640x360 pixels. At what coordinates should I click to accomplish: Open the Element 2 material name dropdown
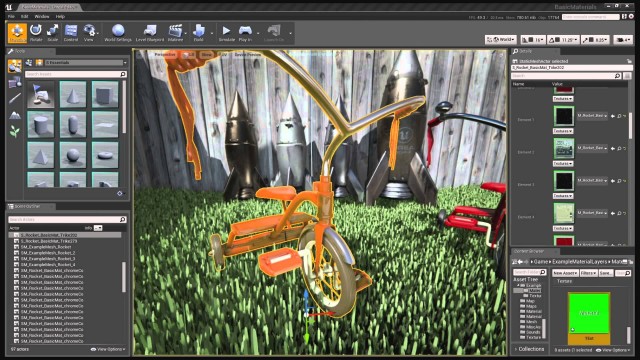tap(592, 148)
